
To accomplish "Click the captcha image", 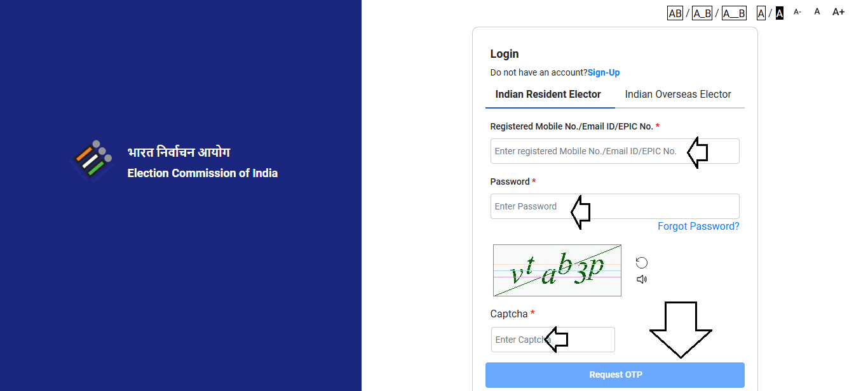I will click(x=557, y=270).
